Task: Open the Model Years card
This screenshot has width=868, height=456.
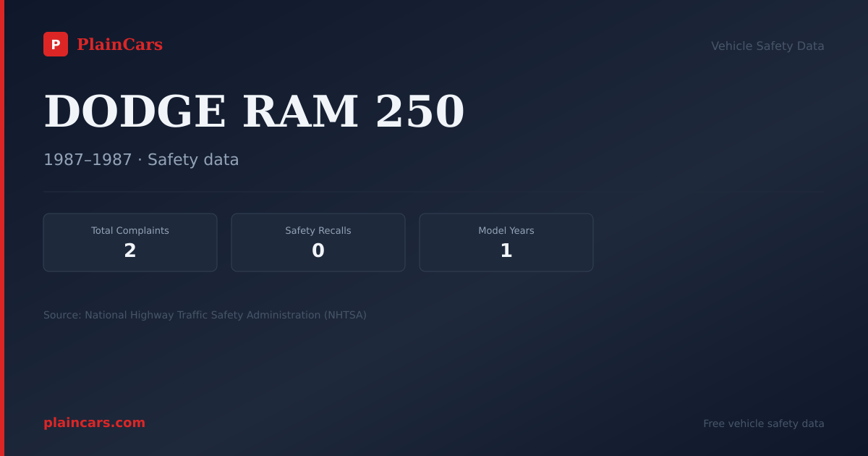Action: (506, 242)
